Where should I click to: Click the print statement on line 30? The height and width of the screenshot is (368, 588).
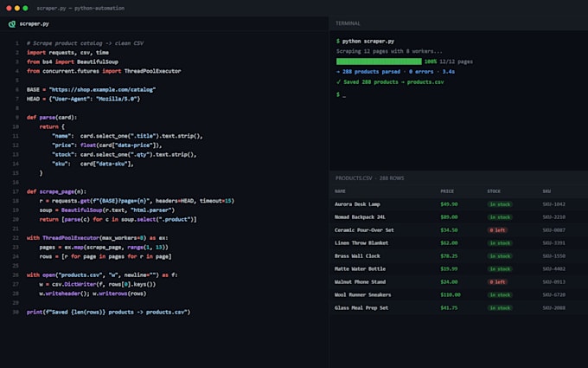pos(108,312)
